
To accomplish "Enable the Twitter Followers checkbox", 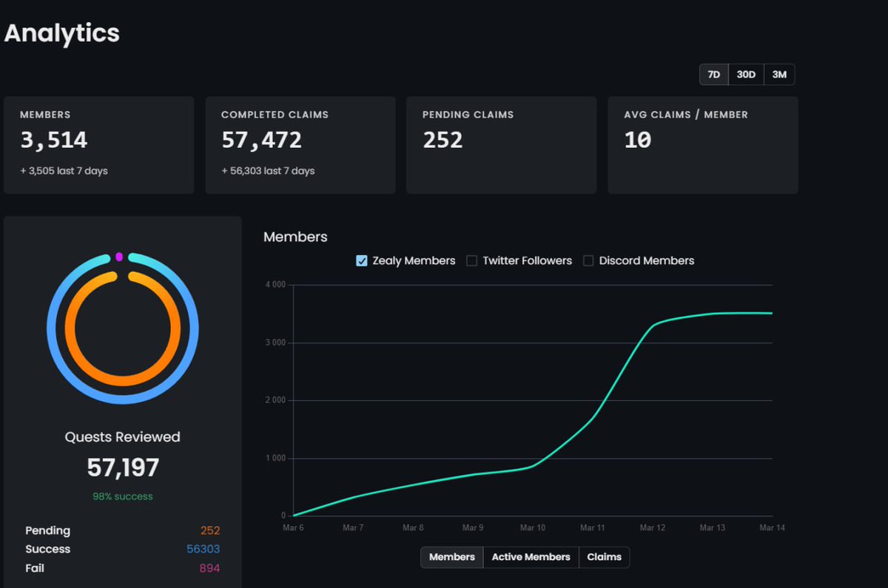I will pyautogui.click(x=471, y=260).
